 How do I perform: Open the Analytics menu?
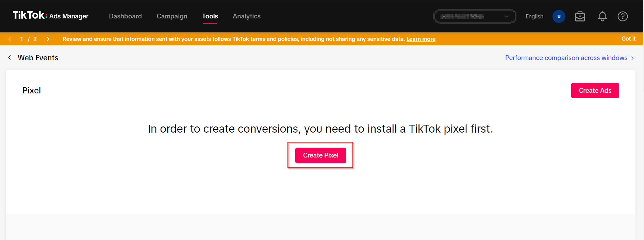pos(247,16)
